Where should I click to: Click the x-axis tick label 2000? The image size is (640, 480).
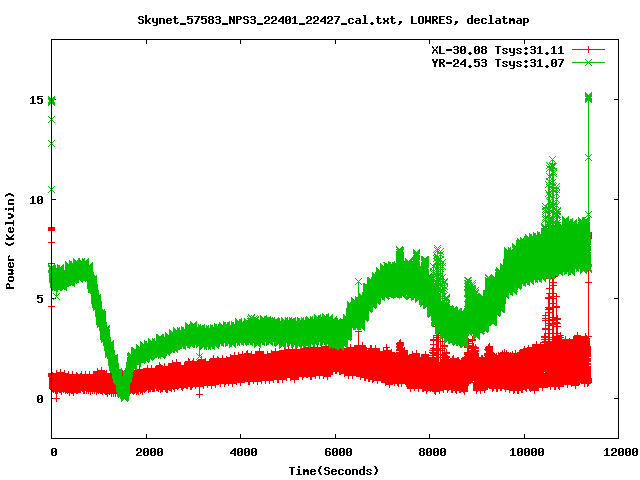click(x=149, y=452)
